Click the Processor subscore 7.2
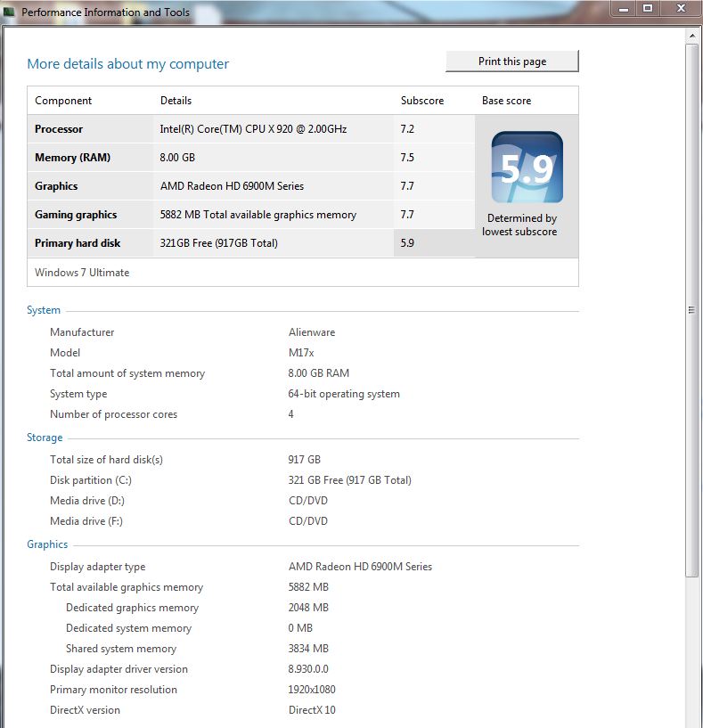The width and height of the screenshot is (703, 728). 407,129
